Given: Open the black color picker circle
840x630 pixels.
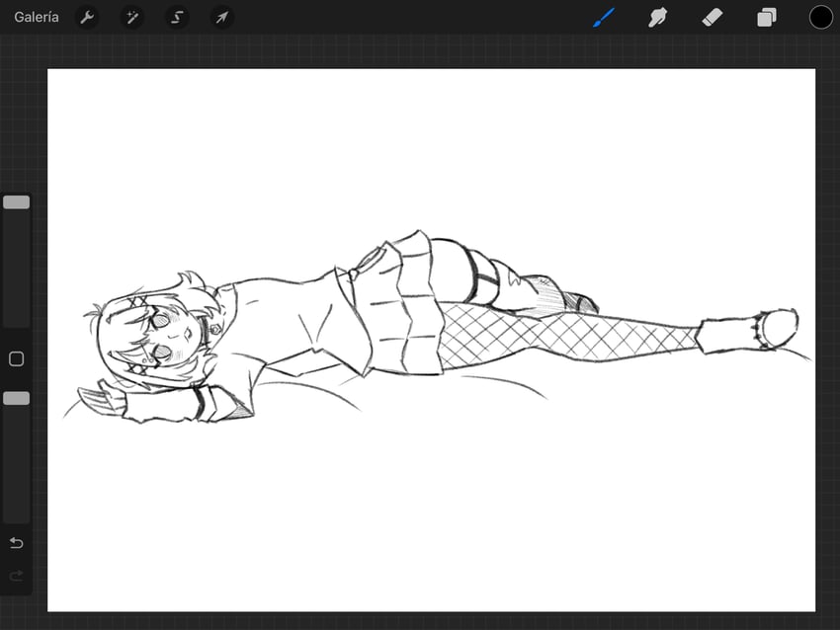Looking at the screenshot, I should coord(821,18).
